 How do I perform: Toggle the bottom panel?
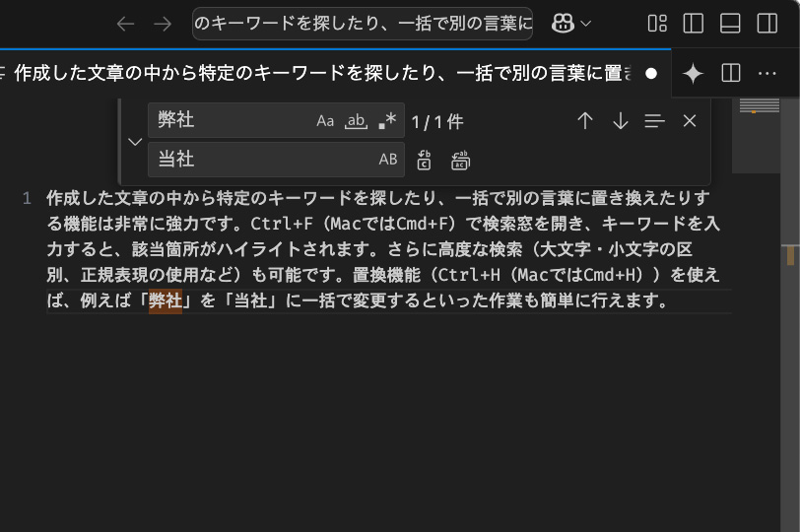(730, 24)
